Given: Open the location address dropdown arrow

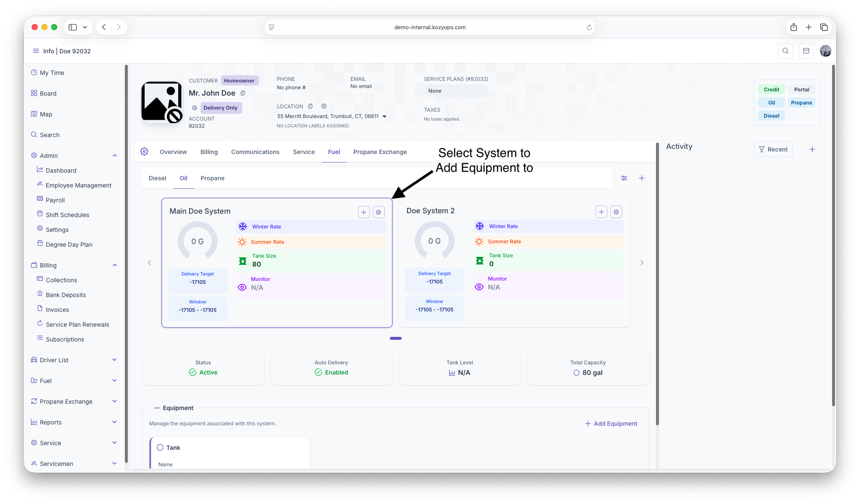Looking at the screenshot, I should [x=384, y=116].
